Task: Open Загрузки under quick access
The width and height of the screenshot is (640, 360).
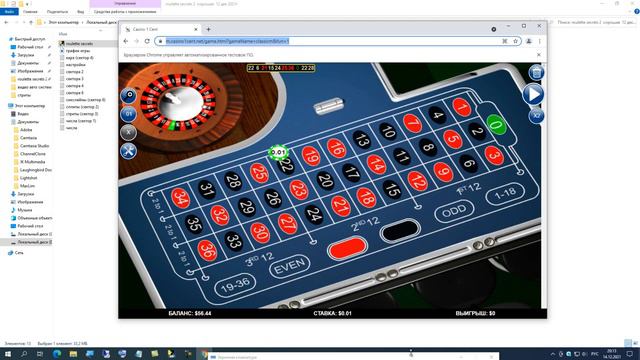Action: point(26,55)
